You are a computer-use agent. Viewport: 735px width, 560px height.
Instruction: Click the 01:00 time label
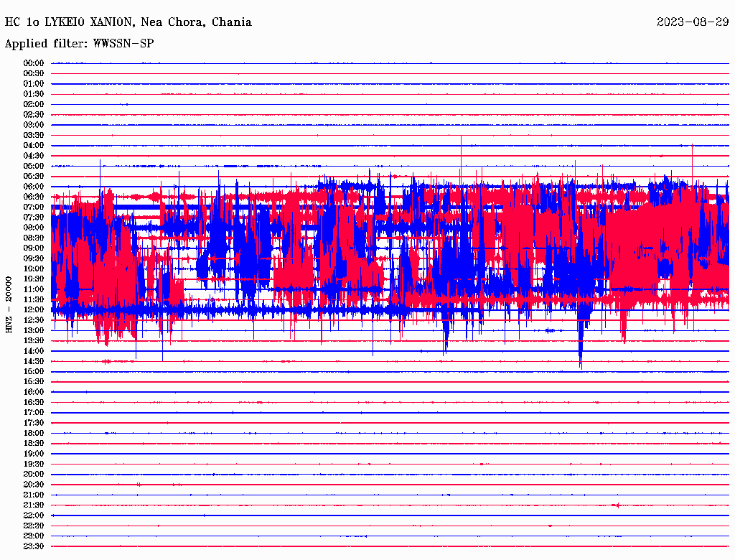(x=34, y=83)
